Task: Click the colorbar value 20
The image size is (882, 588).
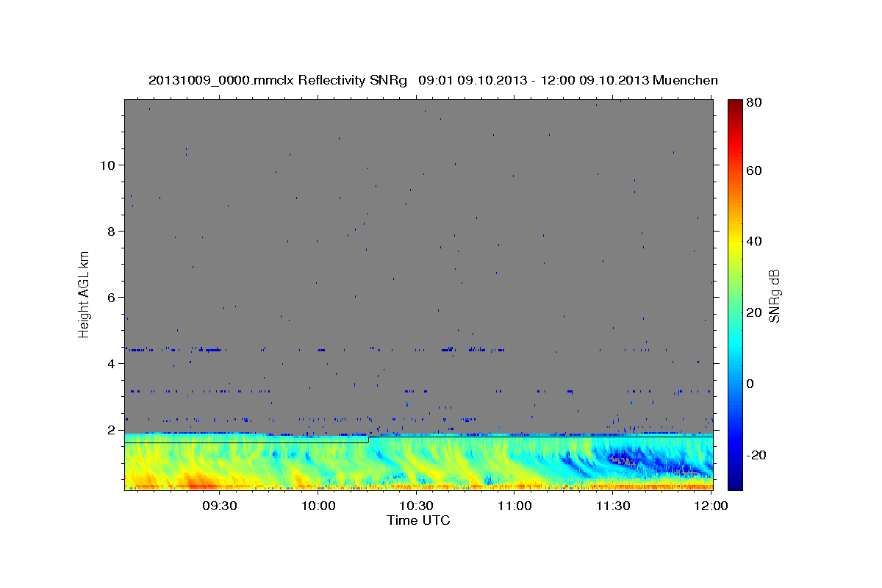Action: pyautogui.click(x=753, y=312)
